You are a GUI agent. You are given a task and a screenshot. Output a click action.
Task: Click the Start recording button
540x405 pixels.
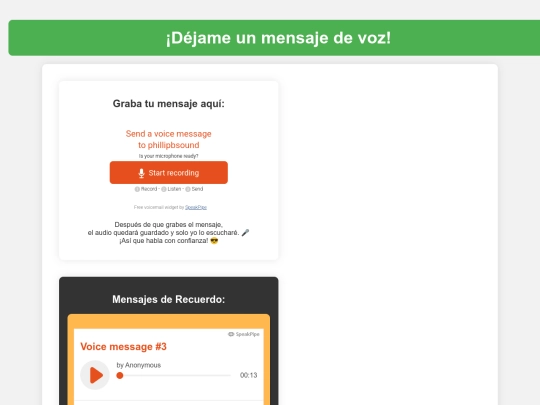[x=168, y=173]
